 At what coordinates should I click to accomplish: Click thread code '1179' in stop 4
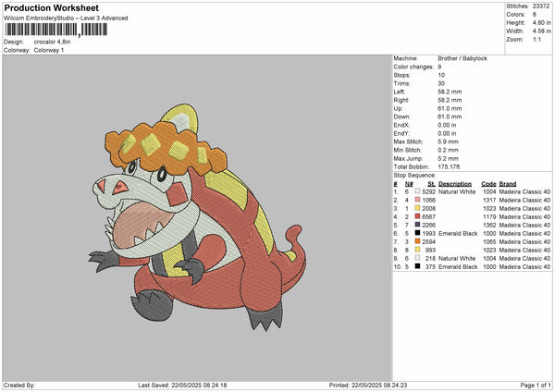pyautogui.click(x=489, y=216)
